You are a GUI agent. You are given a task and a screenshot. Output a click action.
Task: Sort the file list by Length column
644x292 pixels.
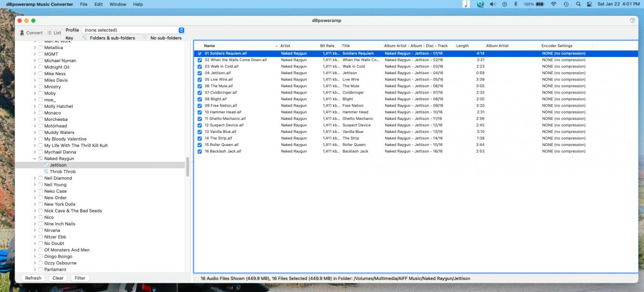coord(462,46)
